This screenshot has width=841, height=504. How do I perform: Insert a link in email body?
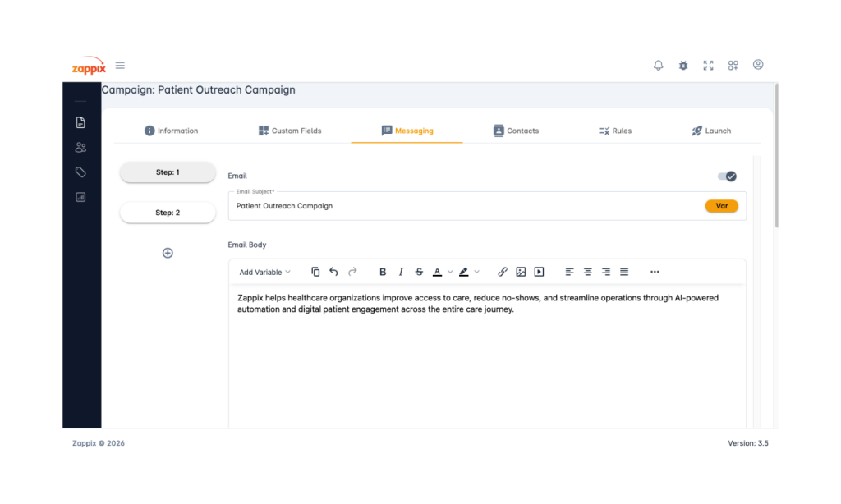click(503, 272)
